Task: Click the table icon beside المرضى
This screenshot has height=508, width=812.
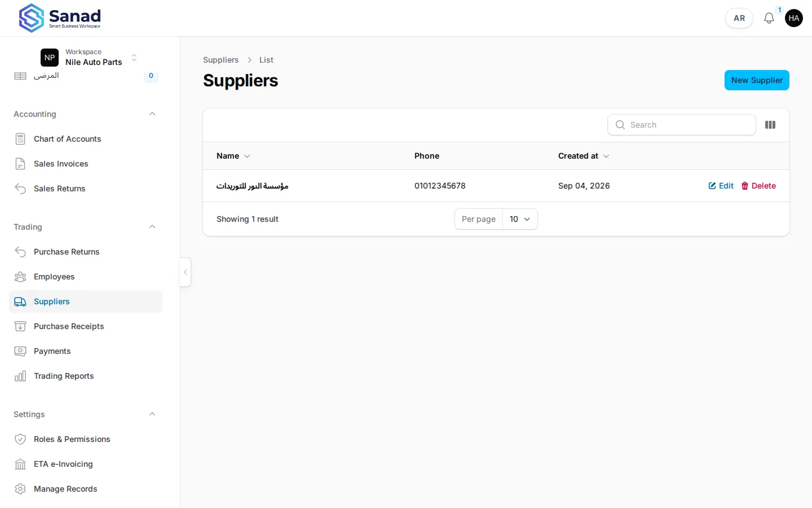Action: [x=20, y=76]
